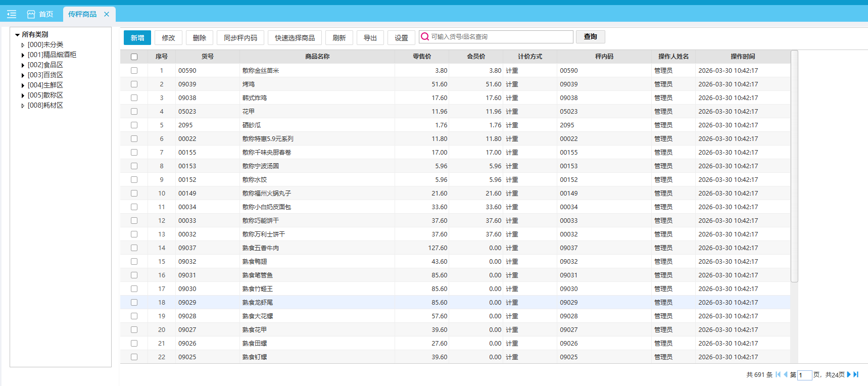Check the row for 散称金丝苗米
The width and height of the screenshot is (868, 386).
click(134, 71)
